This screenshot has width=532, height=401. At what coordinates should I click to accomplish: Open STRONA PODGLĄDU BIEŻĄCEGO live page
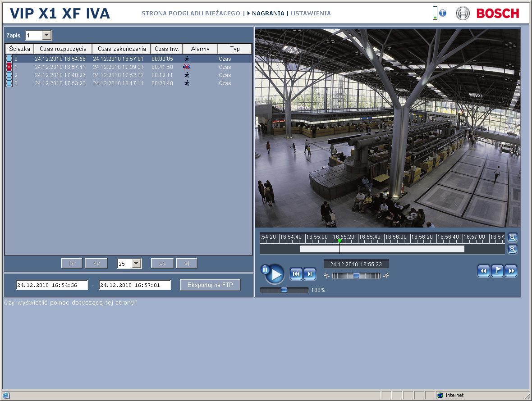tap(191, 13)
